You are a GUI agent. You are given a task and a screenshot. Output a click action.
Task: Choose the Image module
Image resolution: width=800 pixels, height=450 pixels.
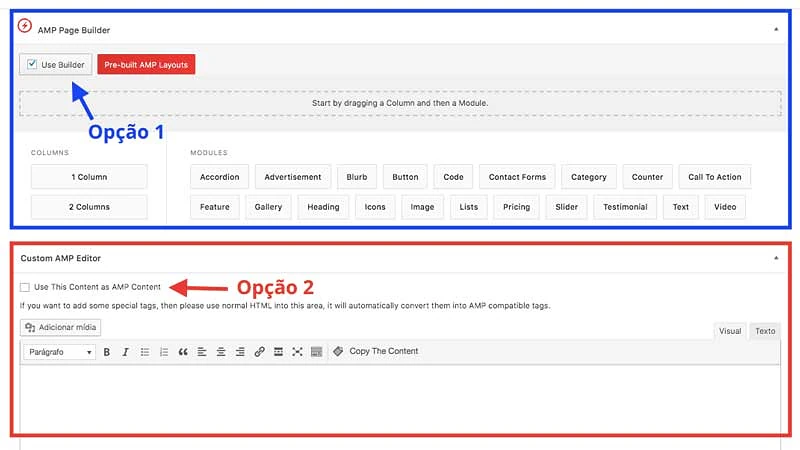[422, 207]
